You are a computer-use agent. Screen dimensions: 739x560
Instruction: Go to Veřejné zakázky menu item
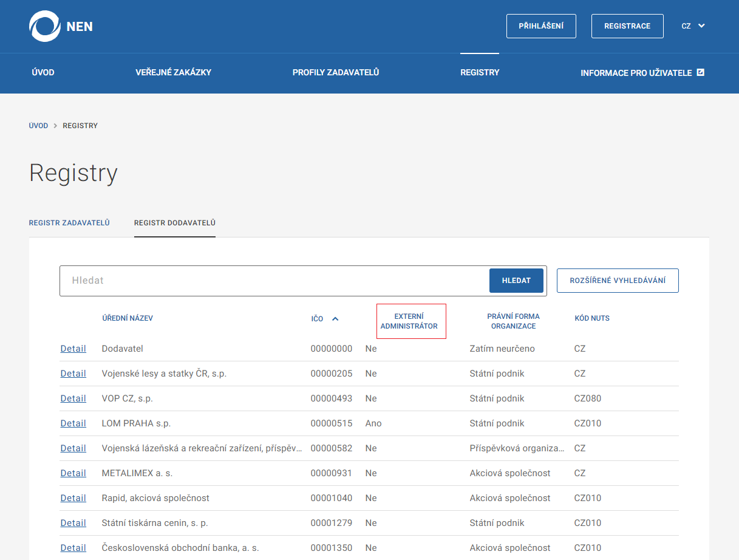174,72
